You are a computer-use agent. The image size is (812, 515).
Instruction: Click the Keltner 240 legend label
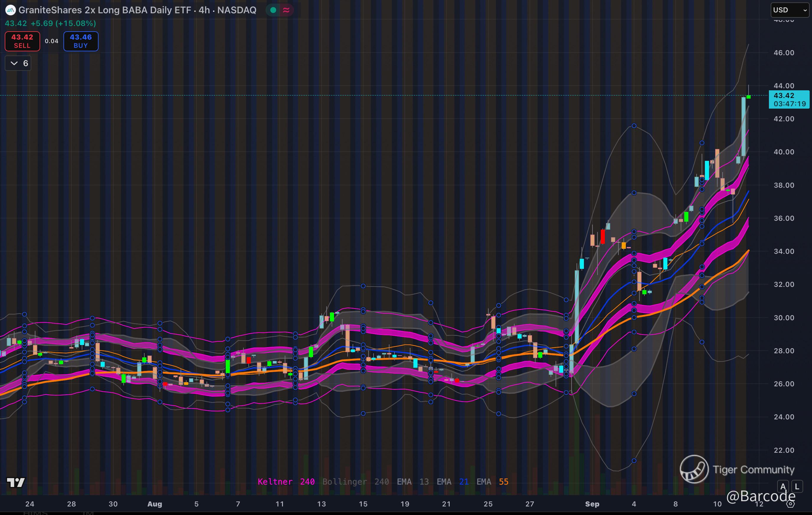(286, 482)
